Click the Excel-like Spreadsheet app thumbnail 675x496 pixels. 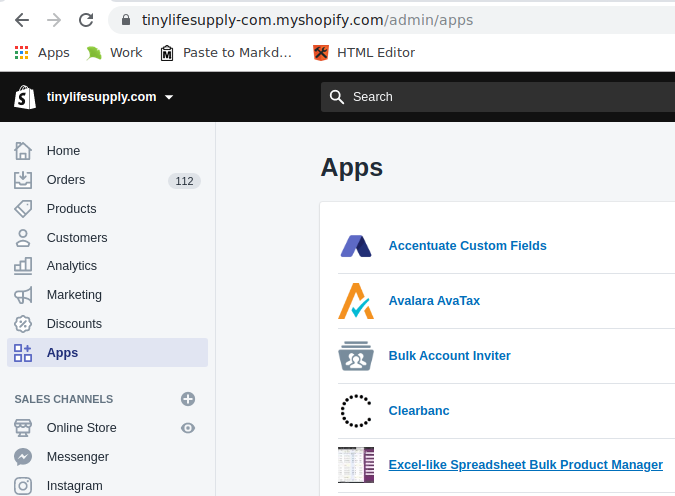point(356,465)
